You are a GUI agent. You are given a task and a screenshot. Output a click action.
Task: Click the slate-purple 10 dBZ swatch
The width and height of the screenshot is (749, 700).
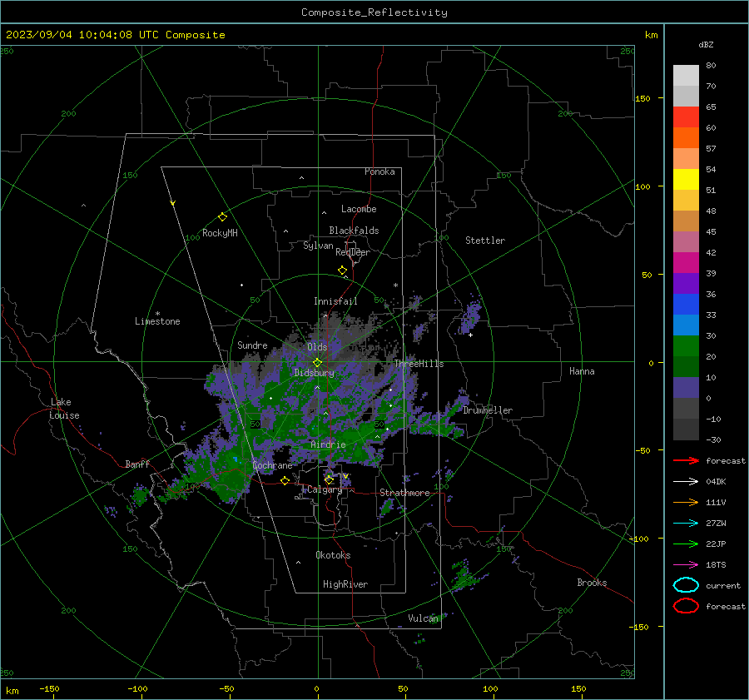[x=686, y=388]
